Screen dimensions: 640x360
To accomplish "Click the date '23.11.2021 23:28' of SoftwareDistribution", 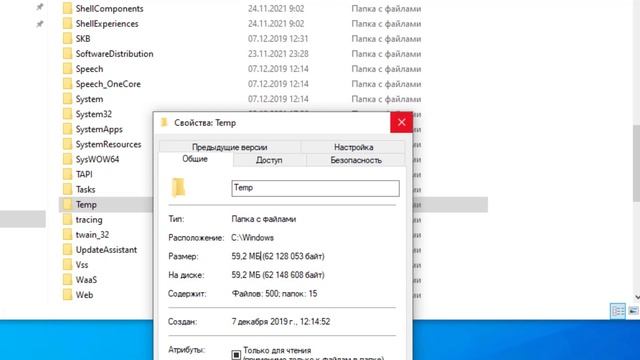I will point(278,54).
